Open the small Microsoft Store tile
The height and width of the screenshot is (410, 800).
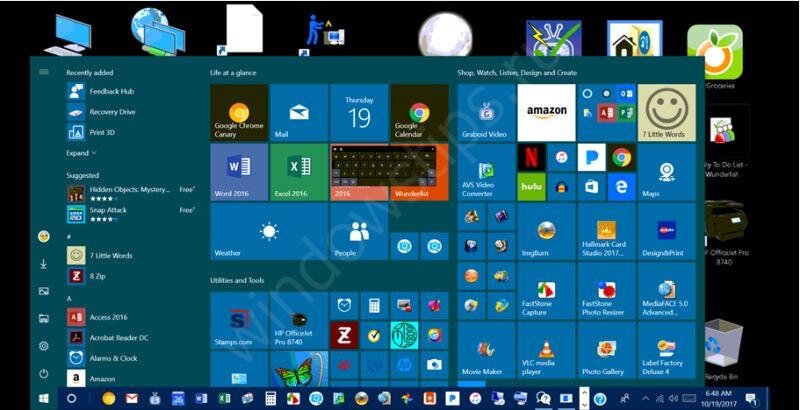pos(591,187)
